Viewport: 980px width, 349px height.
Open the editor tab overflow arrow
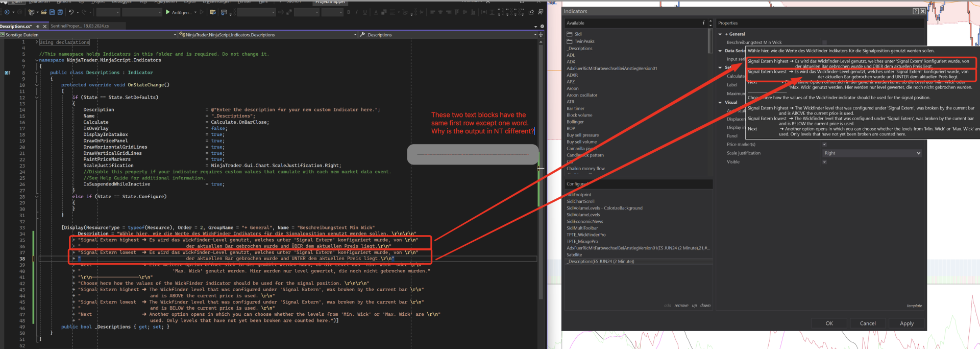click(x=535, y=27)
